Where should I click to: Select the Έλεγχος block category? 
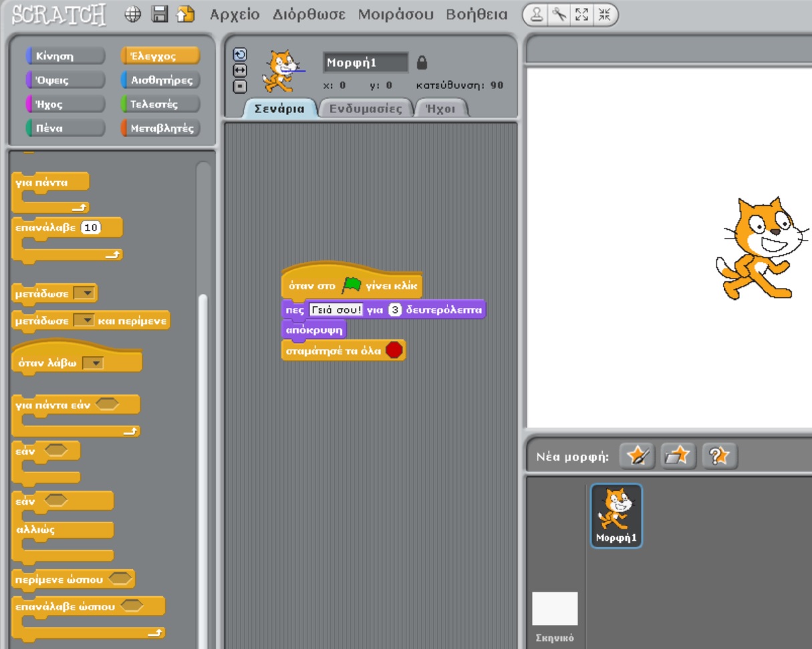pos(160,56)
